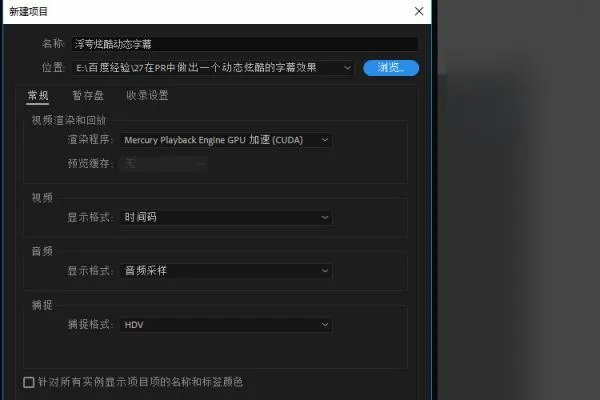Open the 捕捉格式 HDV dropdown
Screen dimensions: 600x400
click(226, 325)
